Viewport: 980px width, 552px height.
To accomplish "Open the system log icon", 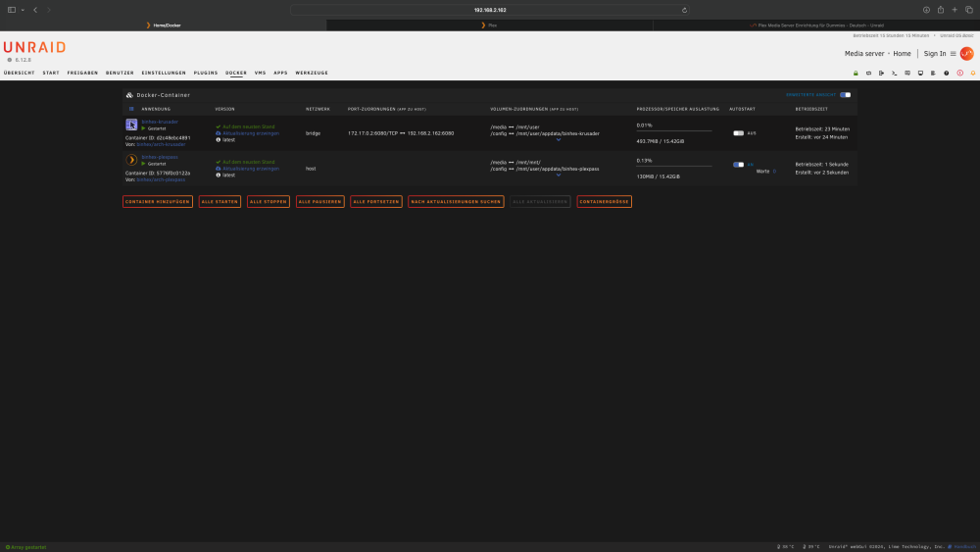I will click(933, 74).
